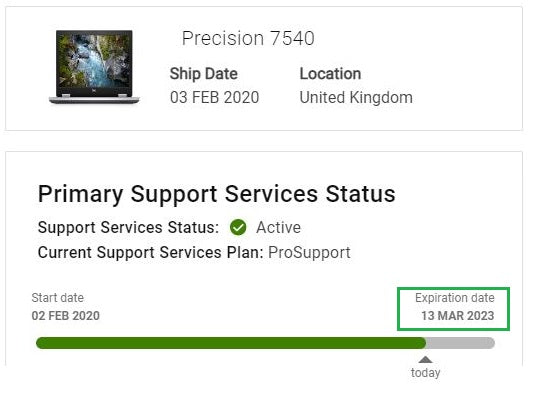Select the Precision 7540 title
Viewport: 533px width, 418px height.
coord(248,38)
